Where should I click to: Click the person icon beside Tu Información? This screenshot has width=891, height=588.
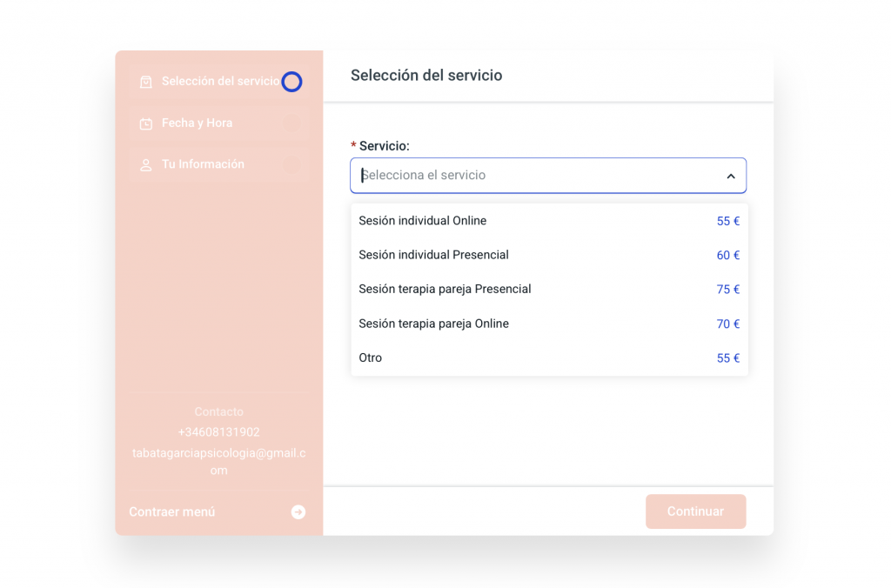click(x=146, y=164)
